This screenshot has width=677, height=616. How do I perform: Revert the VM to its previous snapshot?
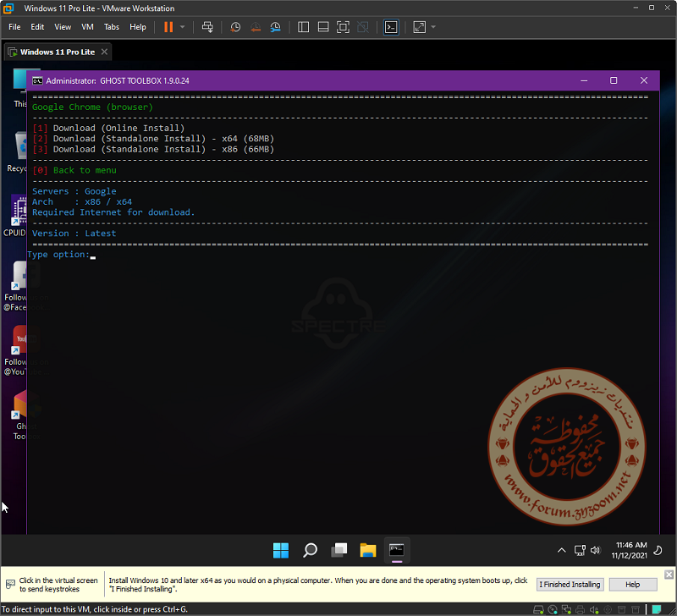pyautogui.click(x=256, y=27)
